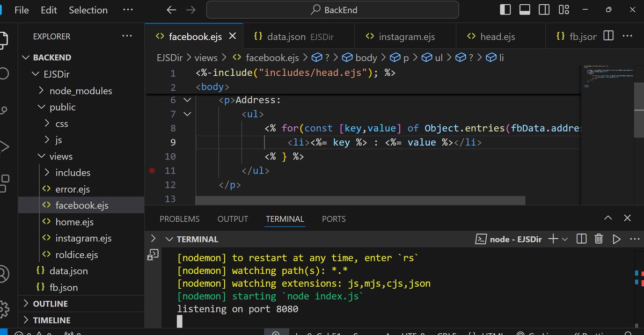Image resolution: width=644 pixels, height=335 pixels.
Task: Click EJSDir in the breadcrumb
Action: click(x=170, y=57)
